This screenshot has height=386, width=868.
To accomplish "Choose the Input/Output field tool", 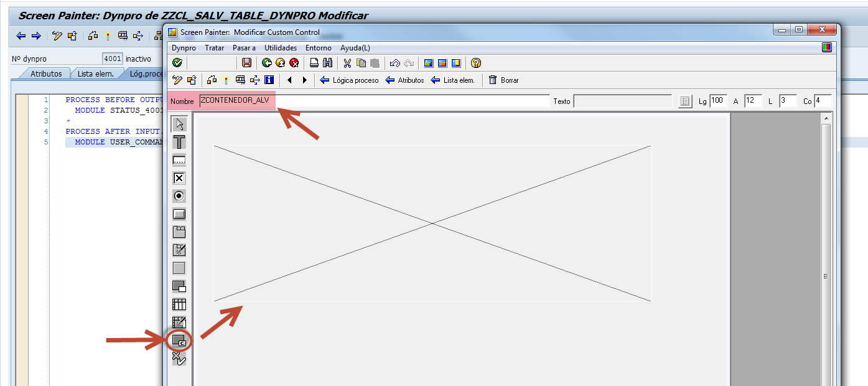I will coord(179,160).
